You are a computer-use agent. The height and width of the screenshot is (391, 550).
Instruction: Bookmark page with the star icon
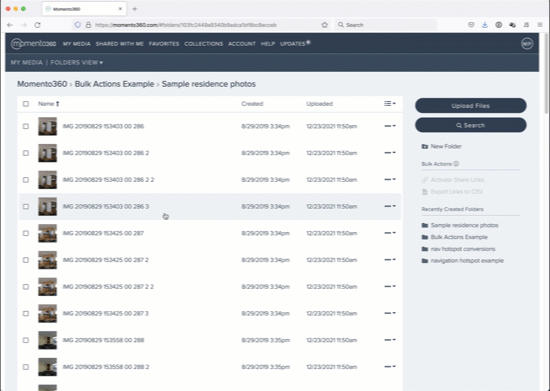pos(324,25)
